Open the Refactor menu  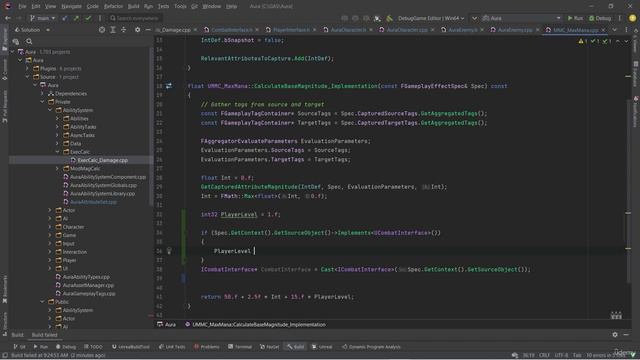coord(113,7)
